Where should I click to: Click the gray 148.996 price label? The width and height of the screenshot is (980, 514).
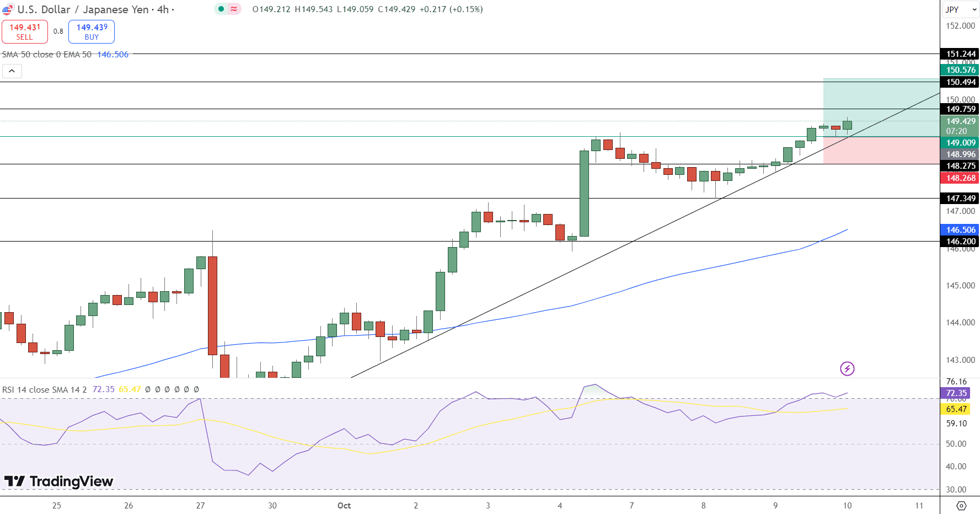(960, 154)
